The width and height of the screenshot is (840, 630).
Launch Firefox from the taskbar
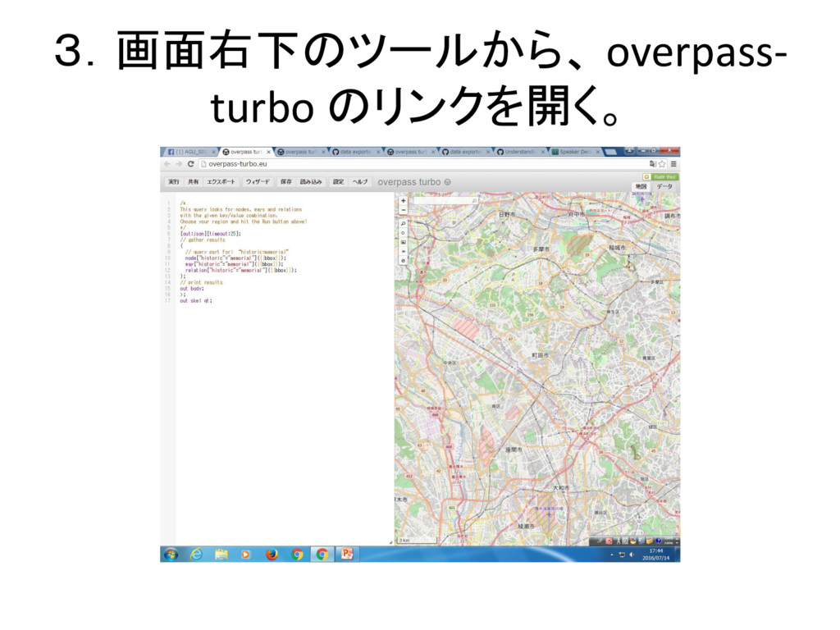[272, 555]
